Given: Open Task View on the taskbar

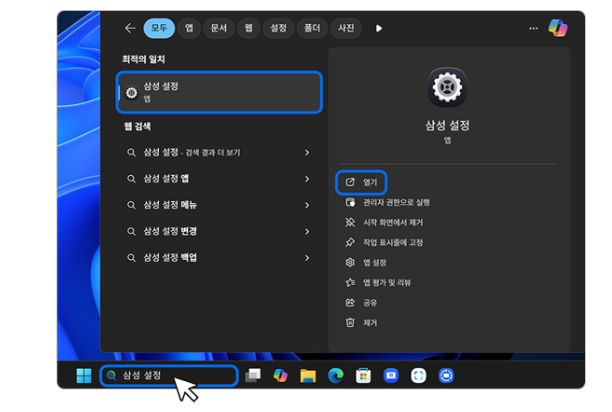Looking at the screenshot, I should [x=253, y=376].
